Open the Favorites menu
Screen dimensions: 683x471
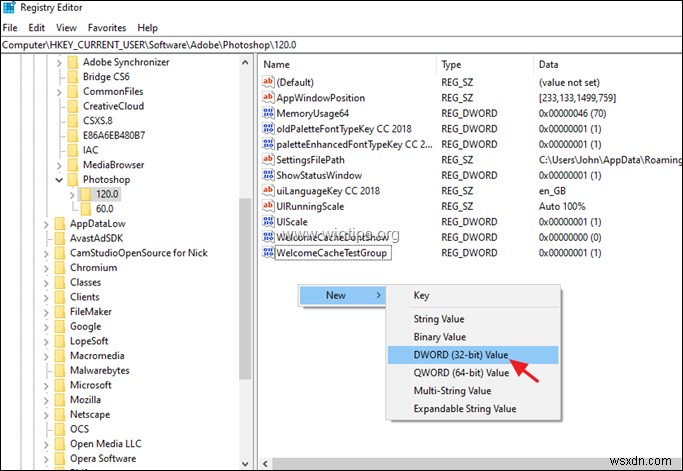[x=107, y=28]
